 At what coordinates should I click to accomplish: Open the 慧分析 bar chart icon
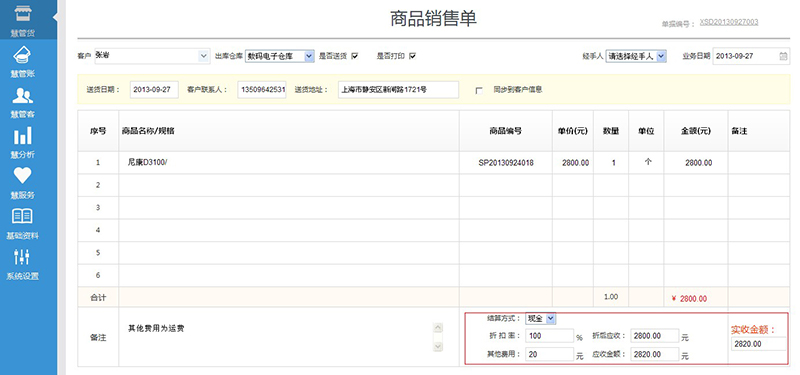(x=22, y=135)
